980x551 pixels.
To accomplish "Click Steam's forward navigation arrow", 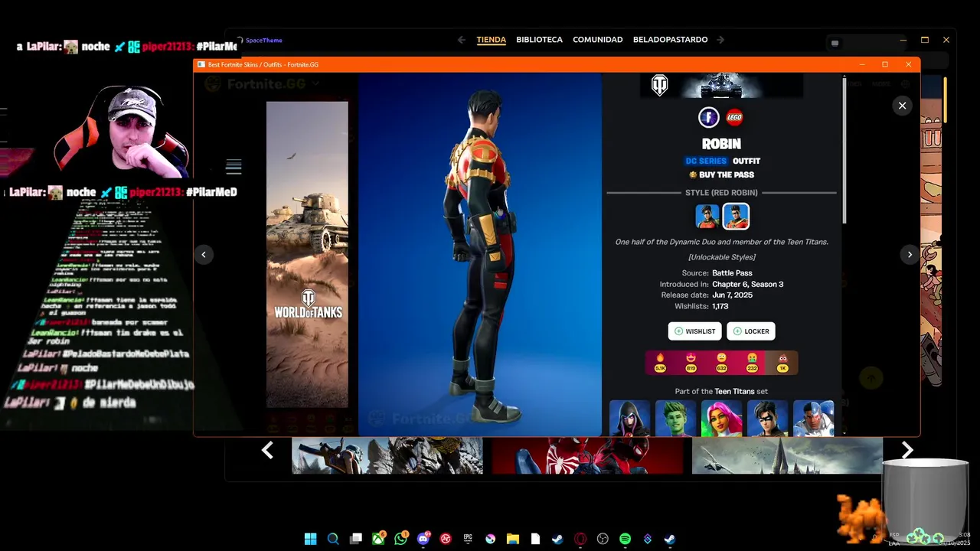I will 720,40.
